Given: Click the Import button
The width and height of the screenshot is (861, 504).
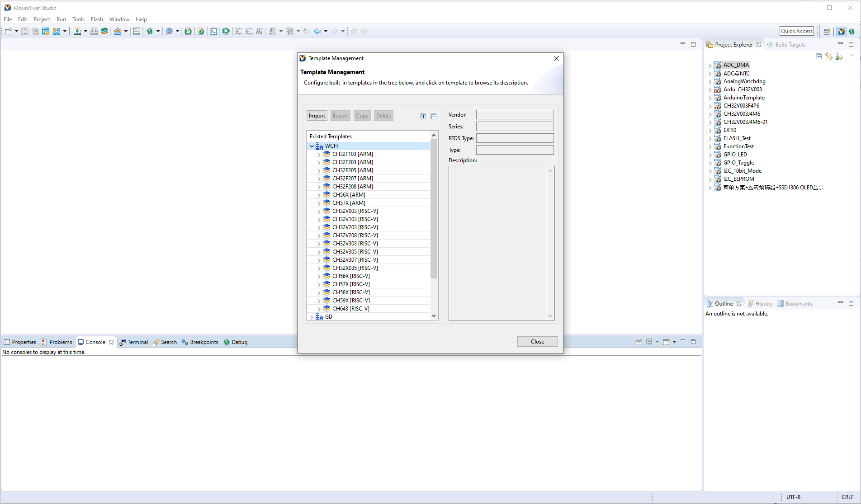Looking at the screenshot, I should coord(317,116).
